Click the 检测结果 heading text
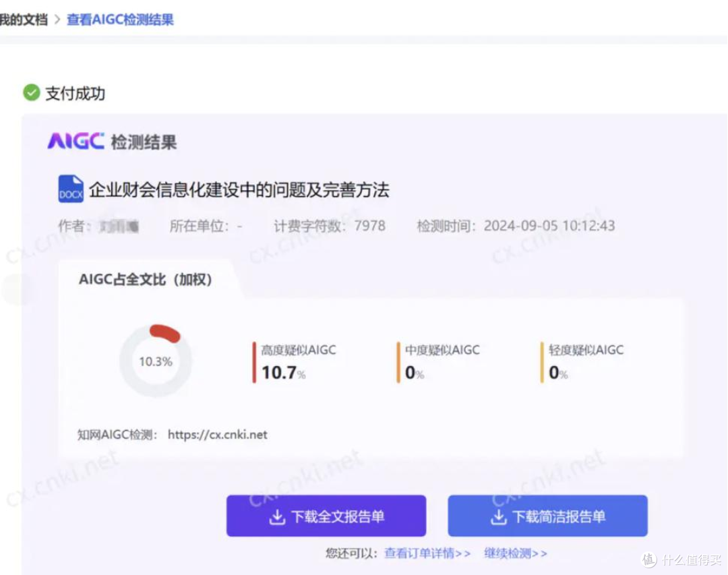The width and height of the screenshot is (728, 575). [144, 142]
